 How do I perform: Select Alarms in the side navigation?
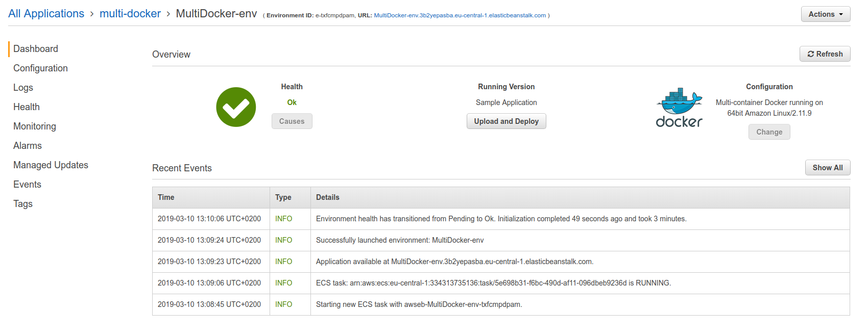(28, 146)
